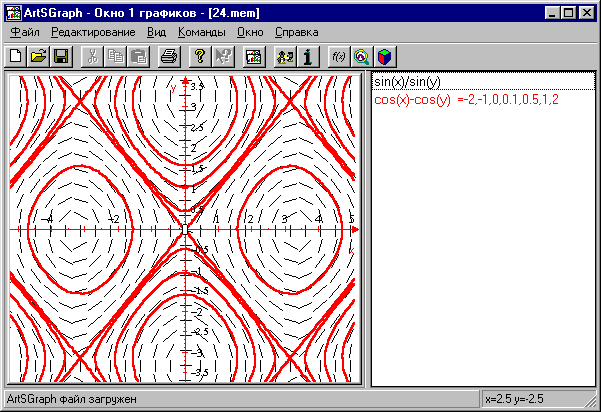Select the red cos(x)-cos(y) formula line
601x412 pixels.
click(x=466, y=98)
